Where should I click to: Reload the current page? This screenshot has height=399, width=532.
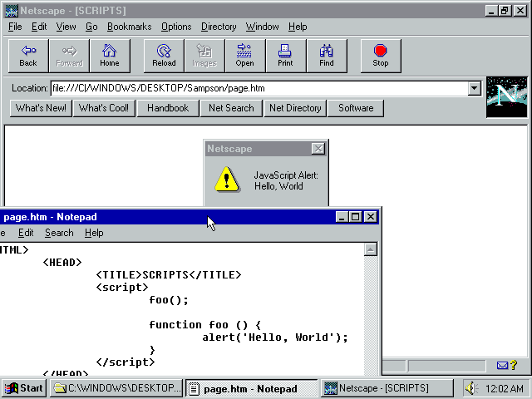164,56
